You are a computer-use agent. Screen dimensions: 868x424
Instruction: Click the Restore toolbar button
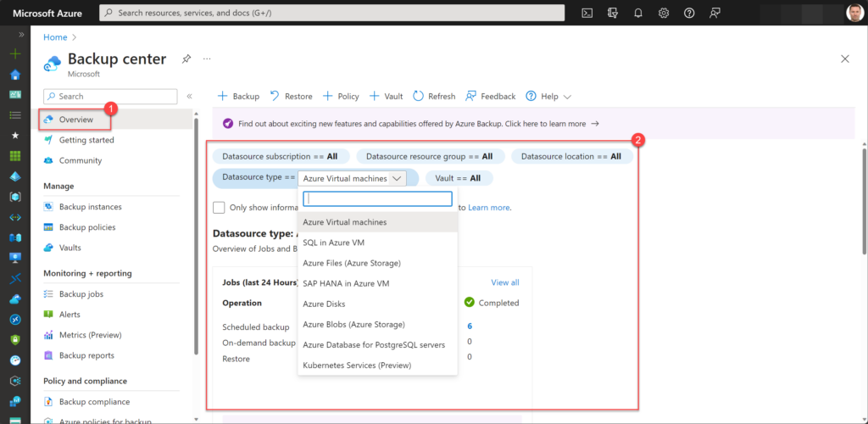pos(292,97)
